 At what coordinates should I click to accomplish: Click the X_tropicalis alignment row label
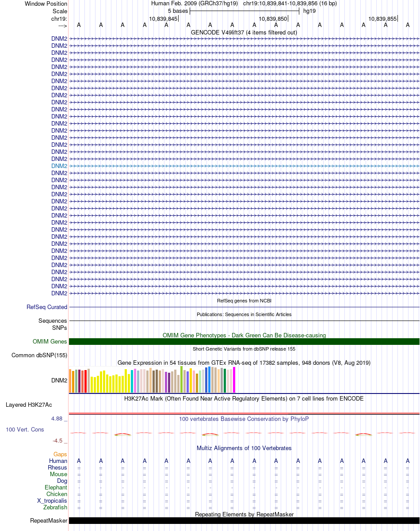pos(53,500)
